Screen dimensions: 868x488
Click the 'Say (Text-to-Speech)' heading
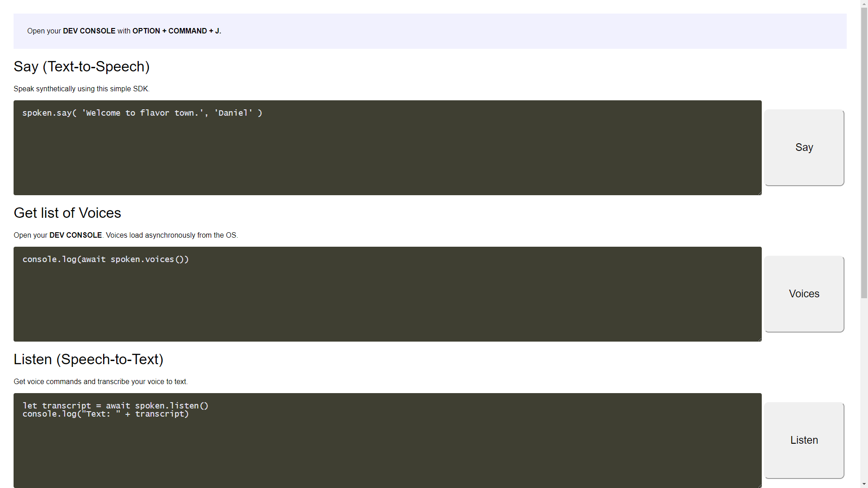(81, 66)
